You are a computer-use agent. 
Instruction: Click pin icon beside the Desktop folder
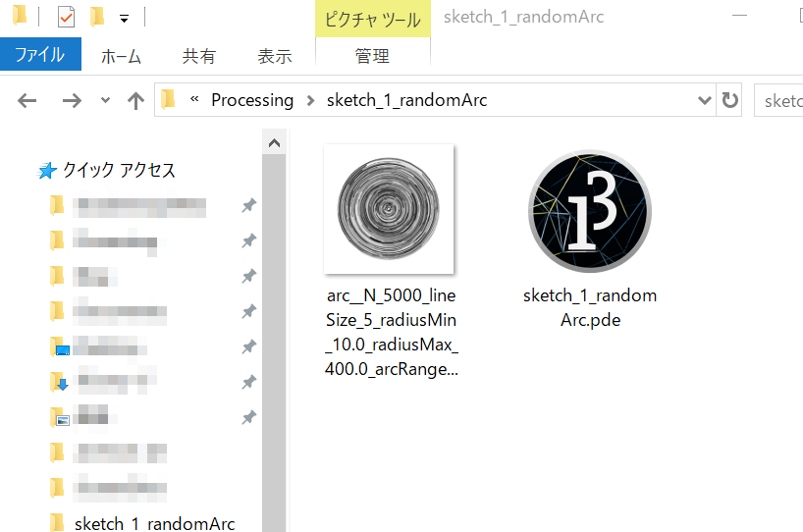click(249, 346)
